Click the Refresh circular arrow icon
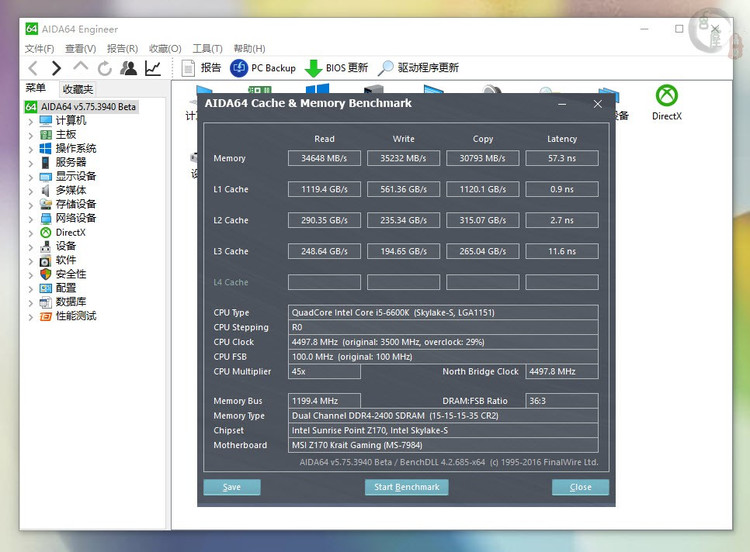Screen dimensions: 750x552 pyautogui.click(x=105, y=68)
